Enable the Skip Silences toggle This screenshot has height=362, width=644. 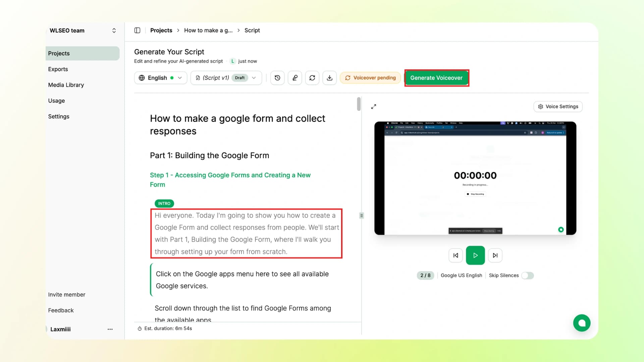click(527, 275)
